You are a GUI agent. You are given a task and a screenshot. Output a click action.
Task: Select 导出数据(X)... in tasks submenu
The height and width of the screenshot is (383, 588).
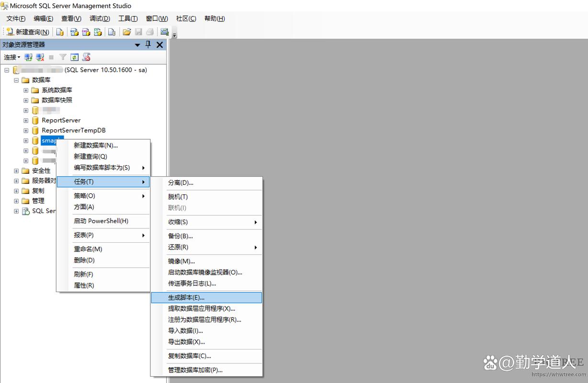click(206, 342)
